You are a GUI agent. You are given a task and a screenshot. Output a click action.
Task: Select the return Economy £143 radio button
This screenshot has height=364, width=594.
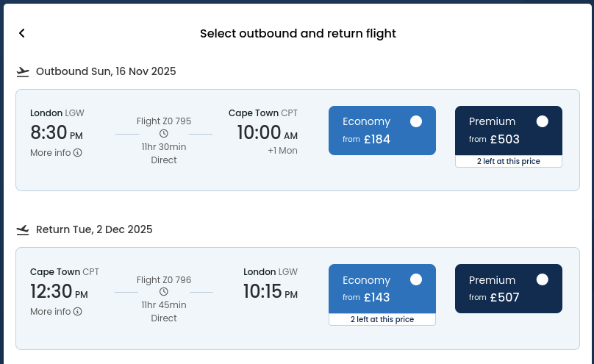(416, 279)
